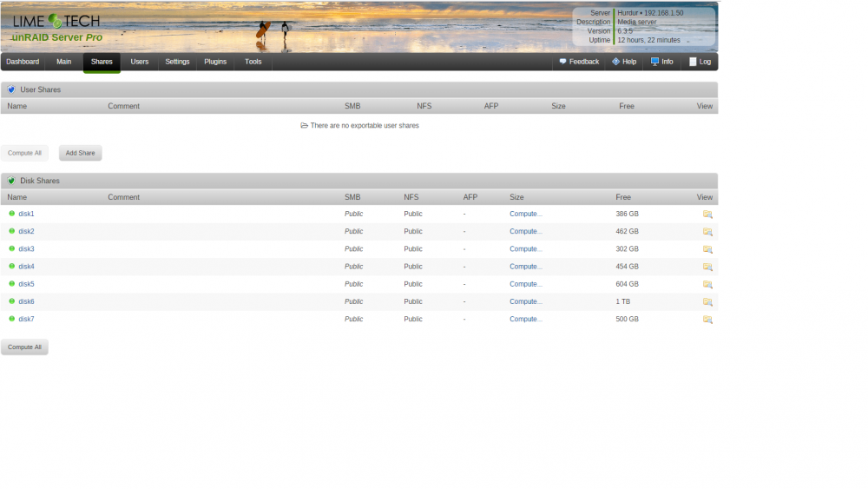Image resolution: width=868 pixels, height=489 pixels.
Task: Click the uptime '12 hours, 22 minutes' text
Action: coord(648,40)
